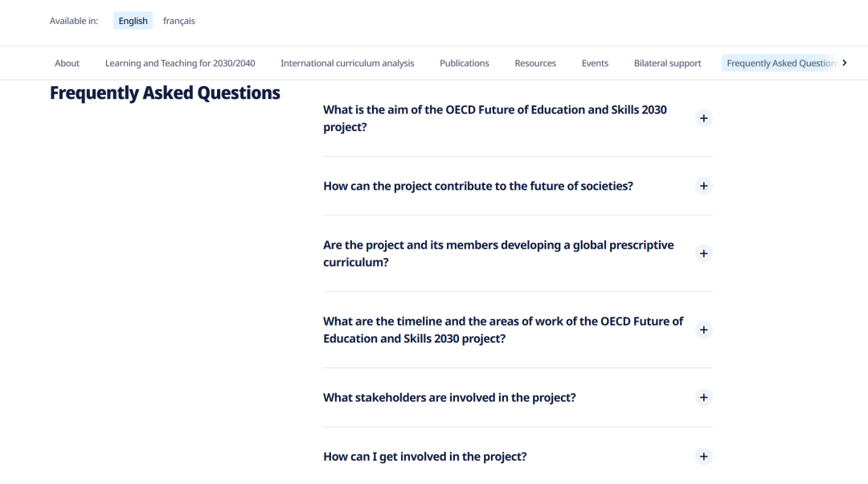Click plus icon for timeline and areas question
This screenshot has width=868, height=484.
coord(703,330)
